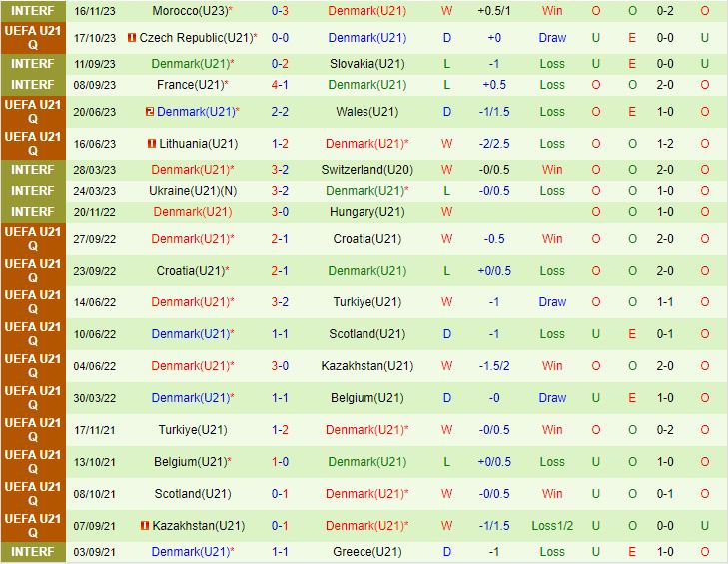Select the Switzerland(U20) team name
The height and width of the screenshot is (564, 728).
coord(366,170)
